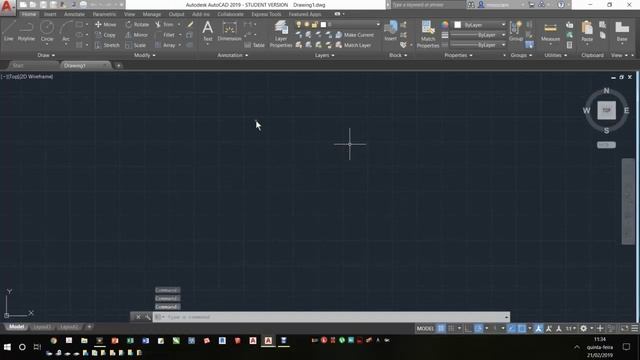This screenshot has width=640, height=360.
Task: Select the Text annotation tool
Action: (x=207, y=31)
